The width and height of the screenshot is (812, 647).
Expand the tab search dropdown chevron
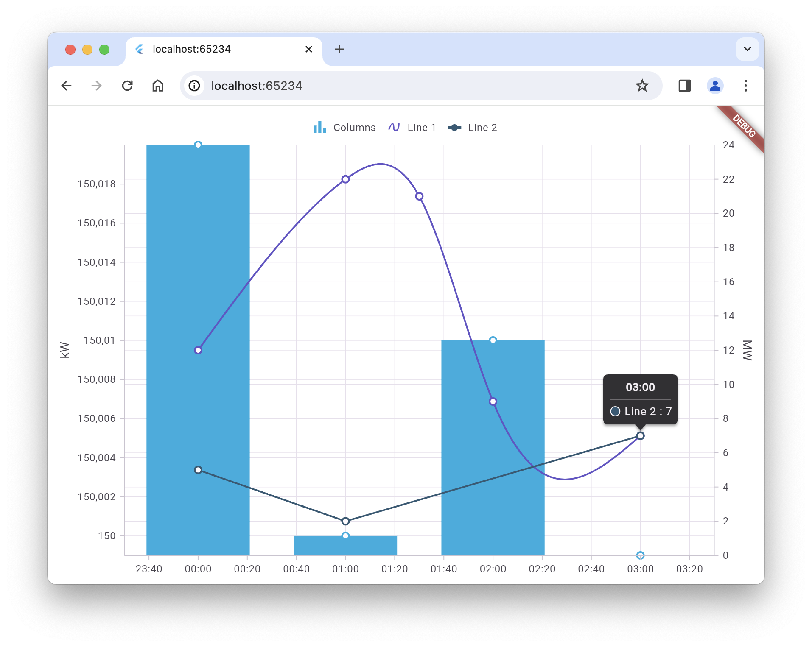747,49
